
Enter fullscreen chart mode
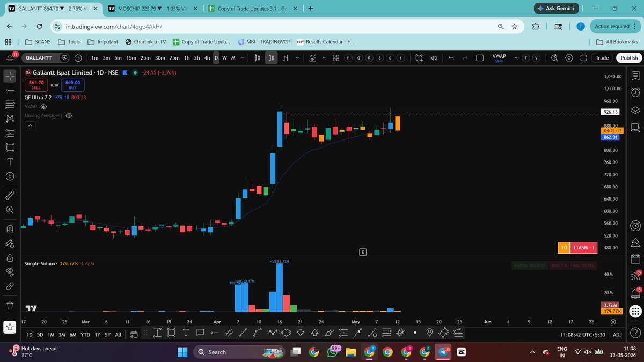tap(583, 58)
